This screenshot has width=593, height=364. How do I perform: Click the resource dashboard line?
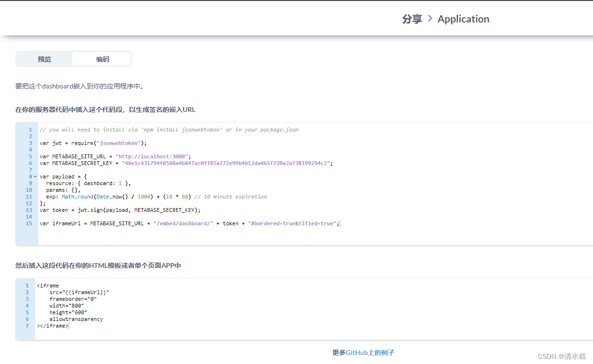[x=88, y=183]
